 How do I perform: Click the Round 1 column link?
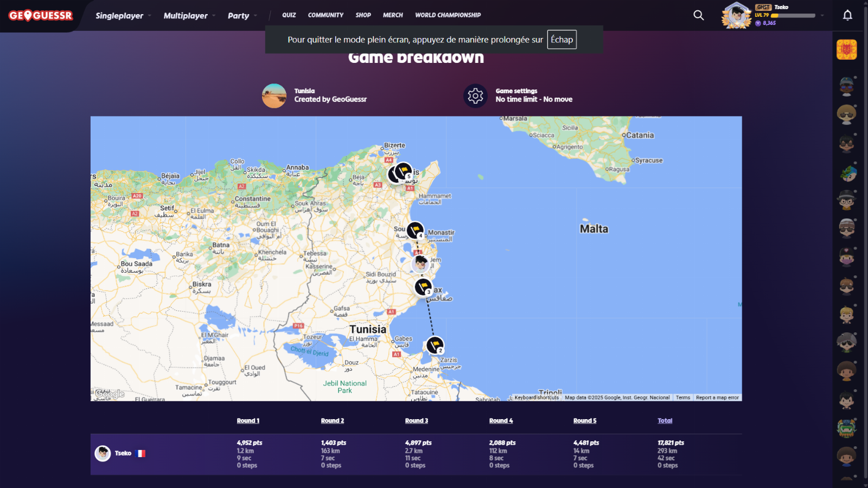[x=248, y=421]
